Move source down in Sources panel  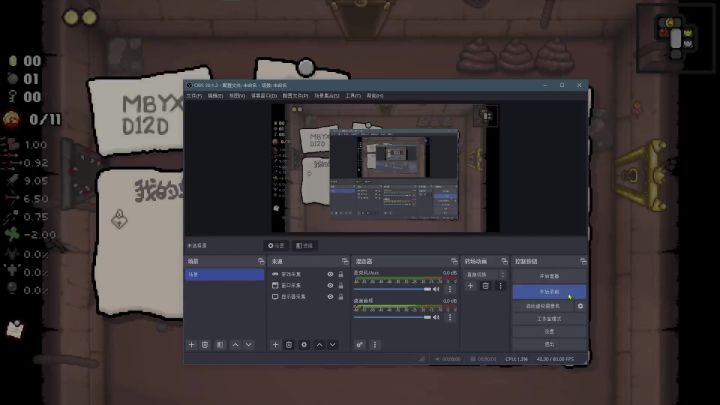click(x=332, y=344)
